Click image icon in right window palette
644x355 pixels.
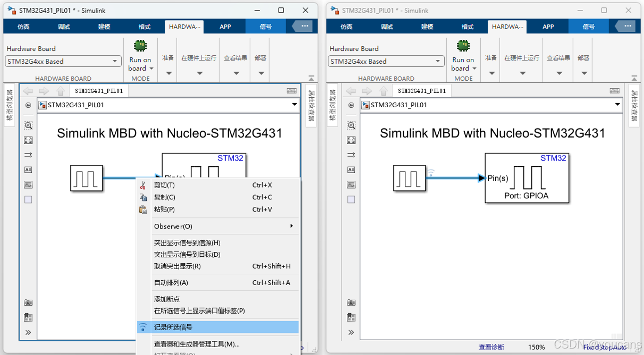(351, 185)
